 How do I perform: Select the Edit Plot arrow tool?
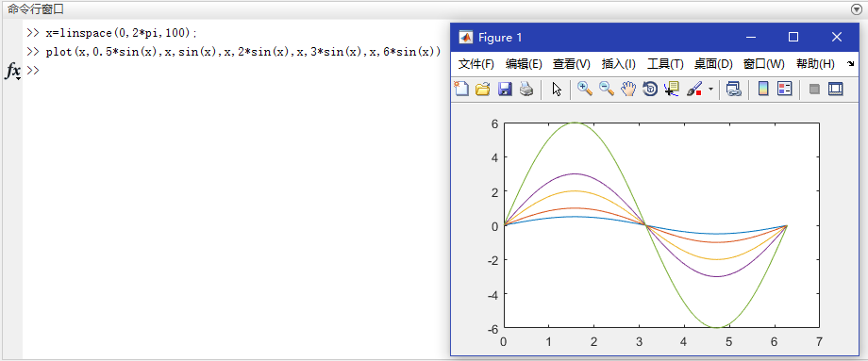click(557, 89)
